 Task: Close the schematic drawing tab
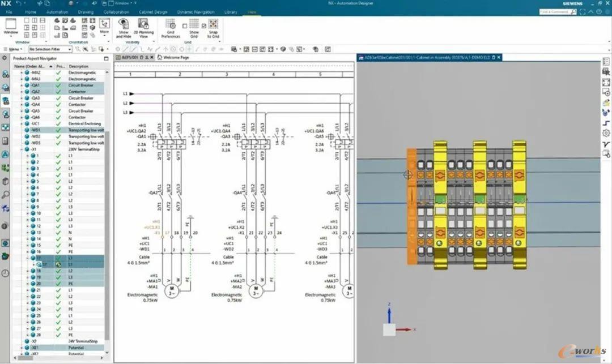[152, 57]
